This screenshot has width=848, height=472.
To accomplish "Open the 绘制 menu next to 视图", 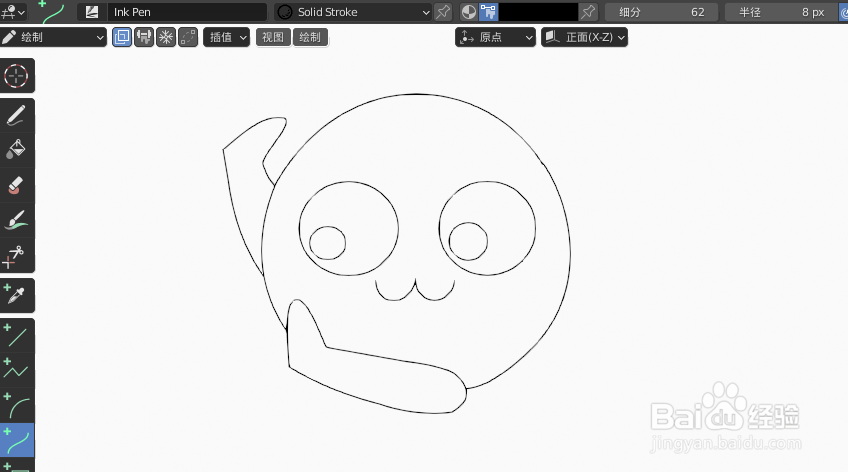I will click(310, 37).
